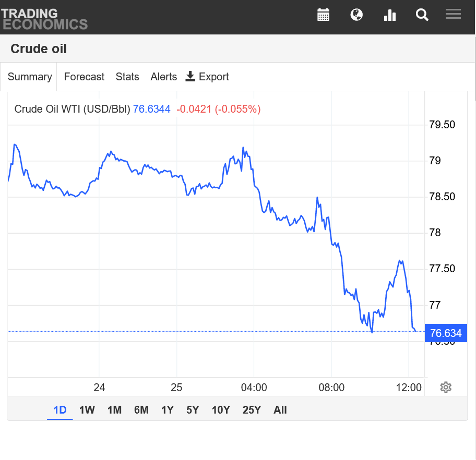Viewport: 476px width, 460px height.
Task: Click the 76.634 current price label
Action: pos(445,333)
